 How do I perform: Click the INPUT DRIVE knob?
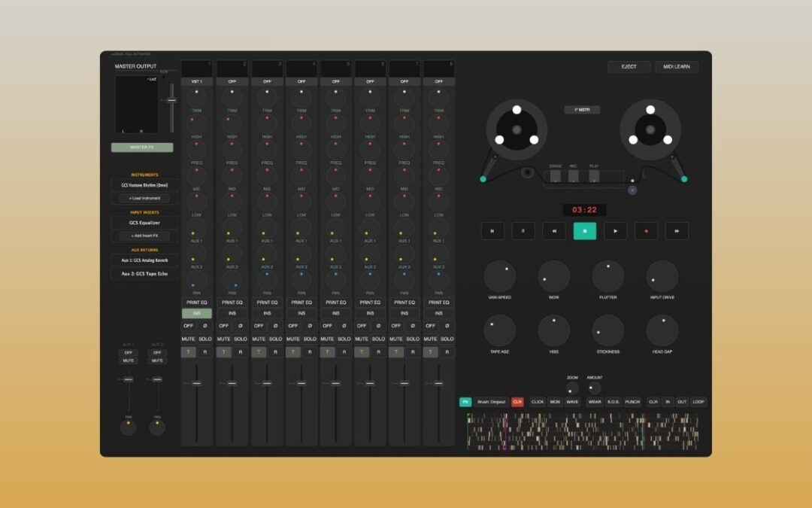[662, 276]
